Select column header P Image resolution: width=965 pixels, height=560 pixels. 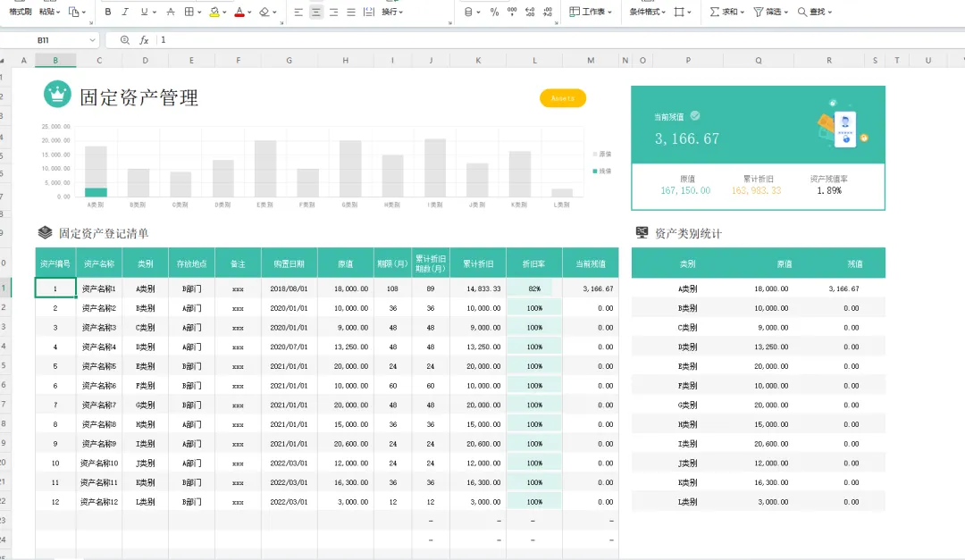pos(688,61)
